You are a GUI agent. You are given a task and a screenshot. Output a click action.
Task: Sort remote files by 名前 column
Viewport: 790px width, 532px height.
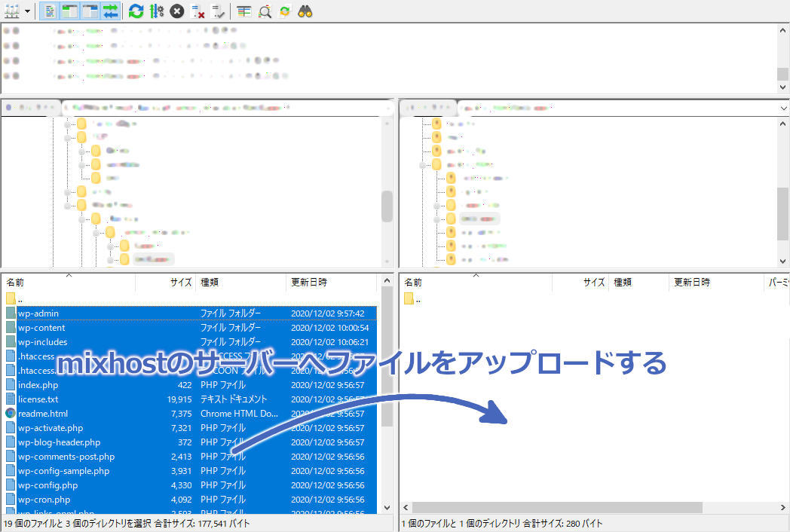click(476, 283)
